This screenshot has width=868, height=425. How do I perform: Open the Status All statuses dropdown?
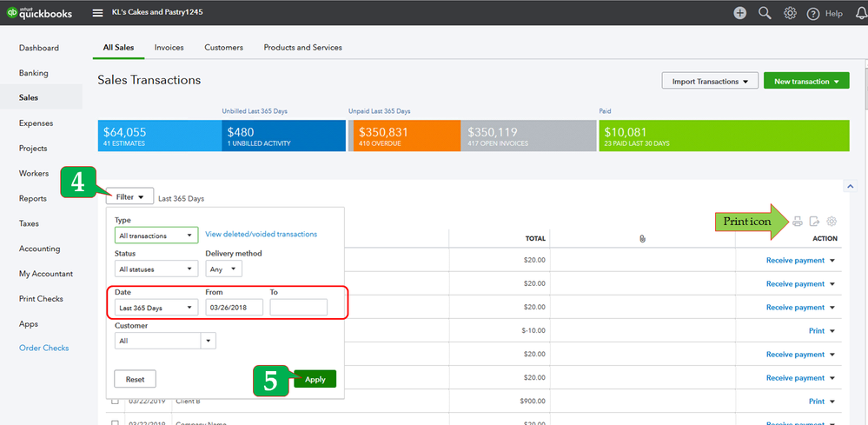tap(156, 269)
